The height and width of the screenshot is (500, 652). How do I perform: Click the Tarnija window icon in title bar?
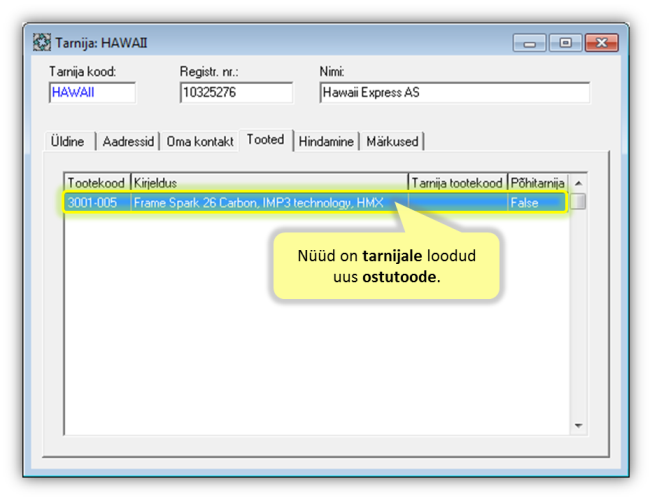(42, 44)
